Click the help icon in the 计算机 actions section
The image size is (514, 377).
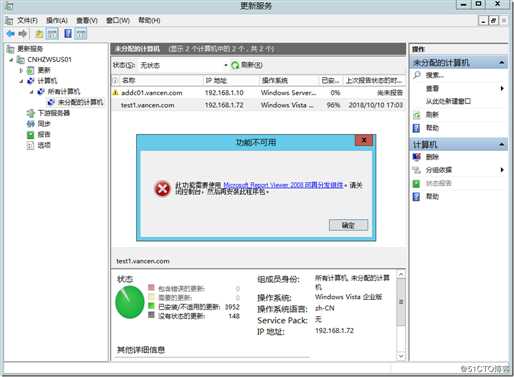417,197
